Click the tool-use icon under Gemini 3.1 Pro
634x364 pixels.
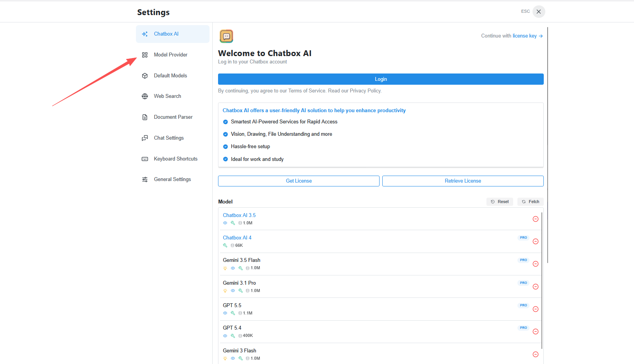(x=241, y=291)
